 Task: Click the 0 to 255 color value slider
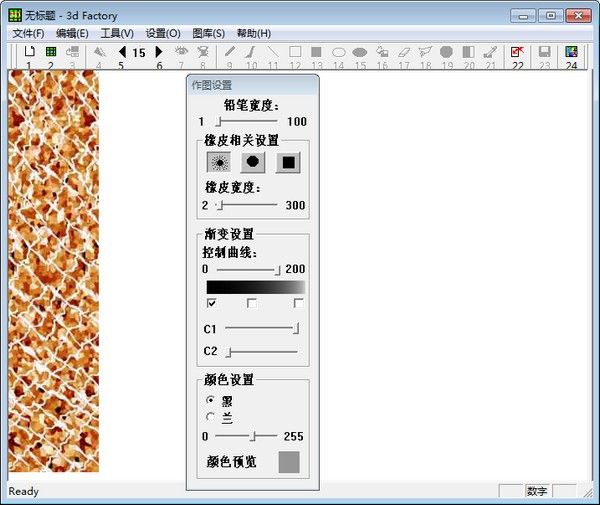click(x=246, y=436)
